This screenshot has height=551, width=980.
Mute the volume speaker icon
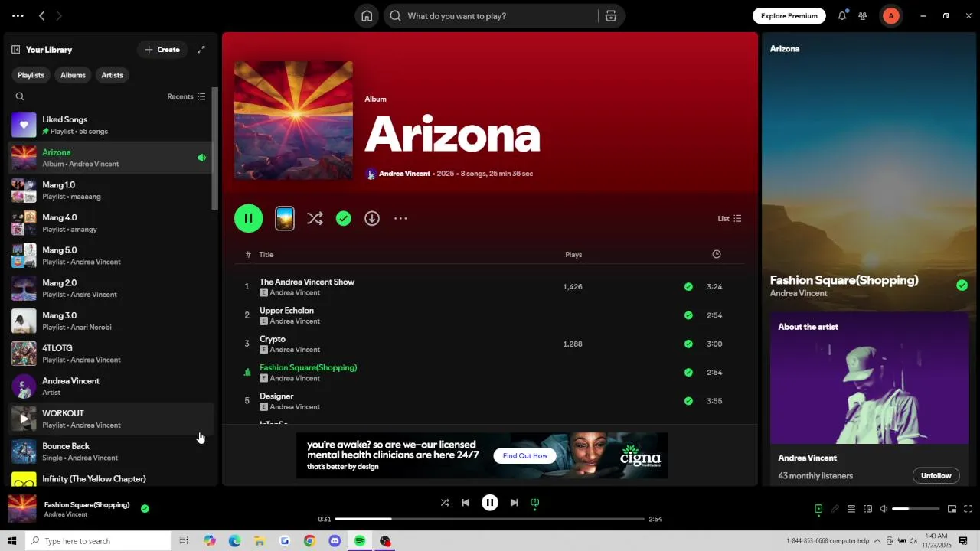click(x=884, y=509)
